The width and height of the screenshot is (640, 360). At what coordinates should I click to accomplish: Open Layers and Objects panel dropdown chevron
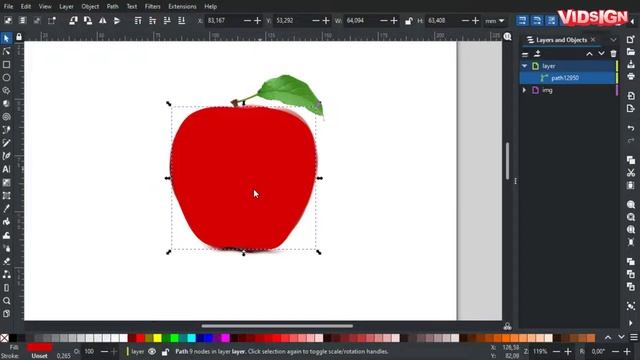613,40
